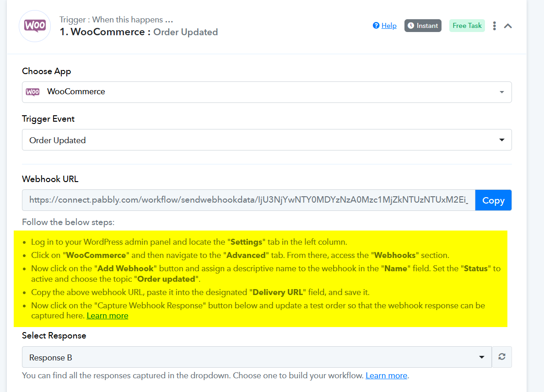Click the Webhook URL label
Image resolution: width=544 pixels, height=392 pixels.
pyautogui.click(x=50, y=179)
